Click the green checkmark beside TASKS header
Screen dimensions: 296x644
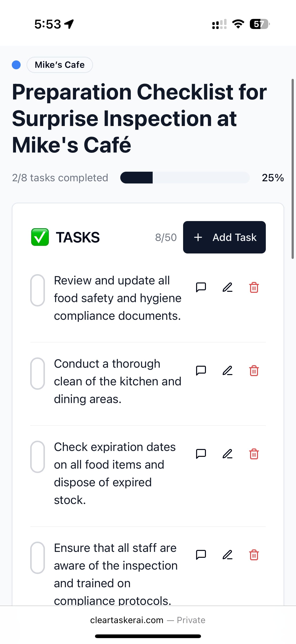(x=40, y=237)
